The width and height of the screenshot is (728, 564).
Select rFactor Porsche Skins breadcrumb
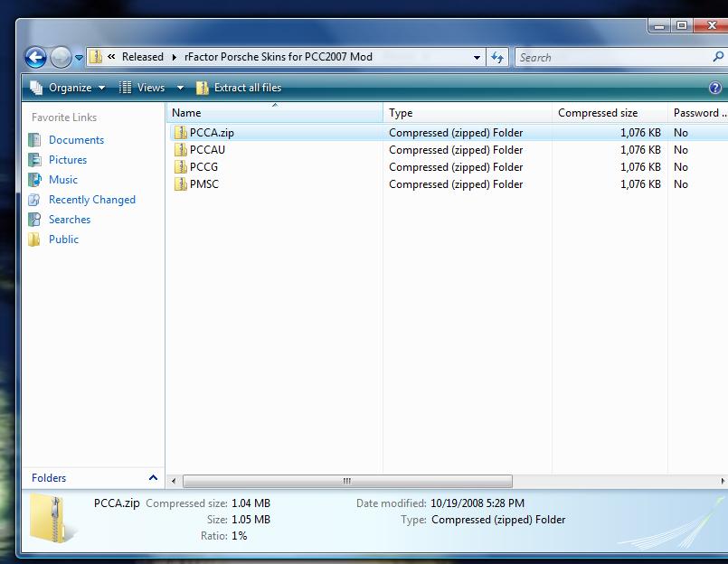pyautogui.click(x=279, y=57)
